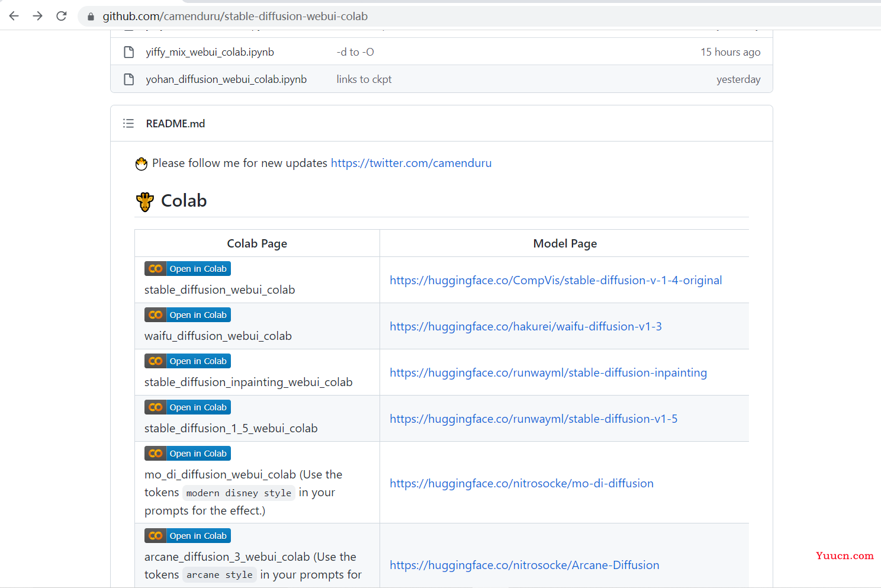Image resolution: width=881 pixels, height=588 pixels.
Task: Click the Open in Colab badge for stable_diffusion_1_5_webui_colab
Action: coord(188,407)
